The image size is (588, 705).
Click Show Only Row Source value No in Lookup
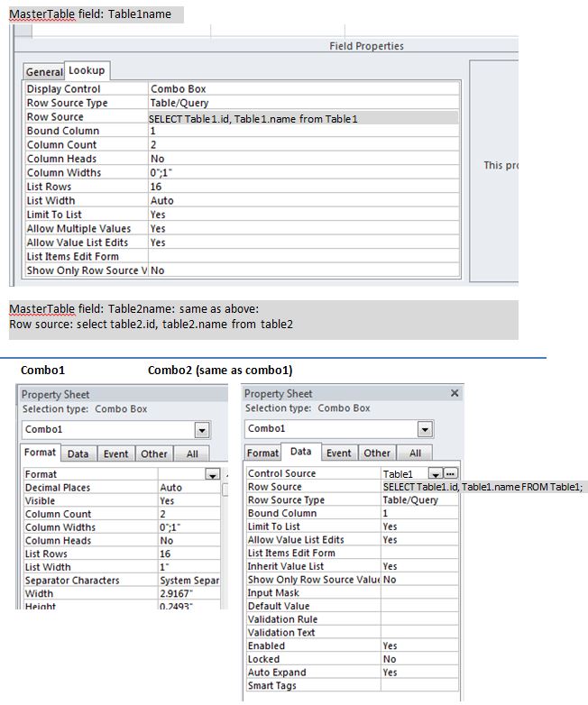pyautogui.click(x=304, y=270)
